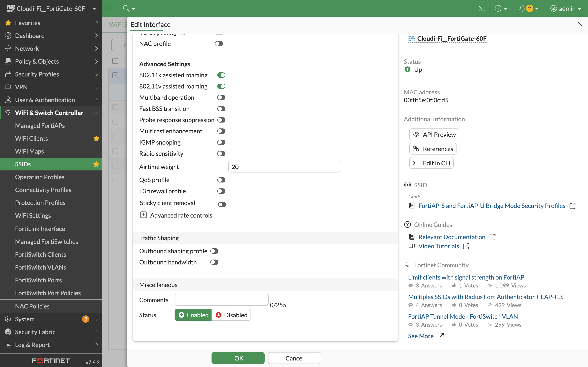Turn on Sticky client removal

pos(222,204)
